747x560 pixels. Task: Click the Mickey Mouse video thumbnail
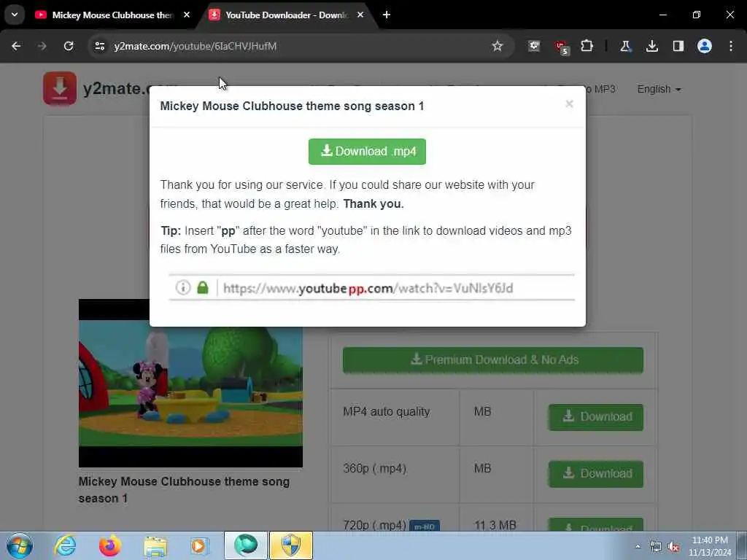tap(190, 383)
